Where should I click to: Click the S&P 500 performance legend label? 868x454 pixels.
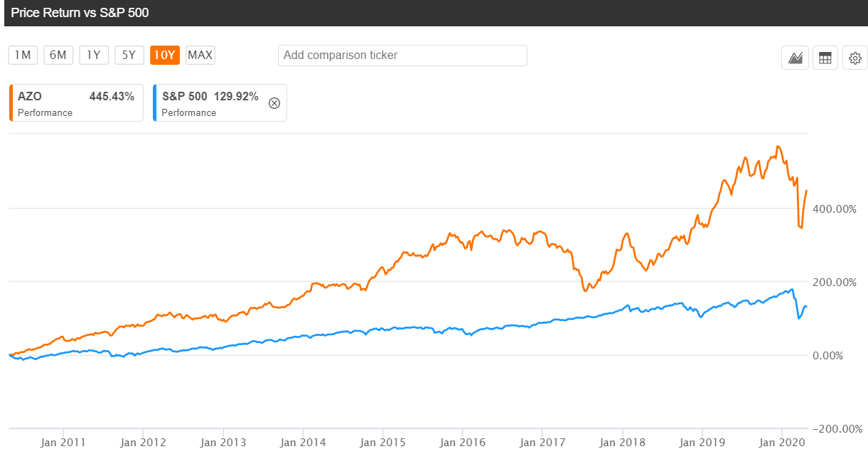click(210, 97)
